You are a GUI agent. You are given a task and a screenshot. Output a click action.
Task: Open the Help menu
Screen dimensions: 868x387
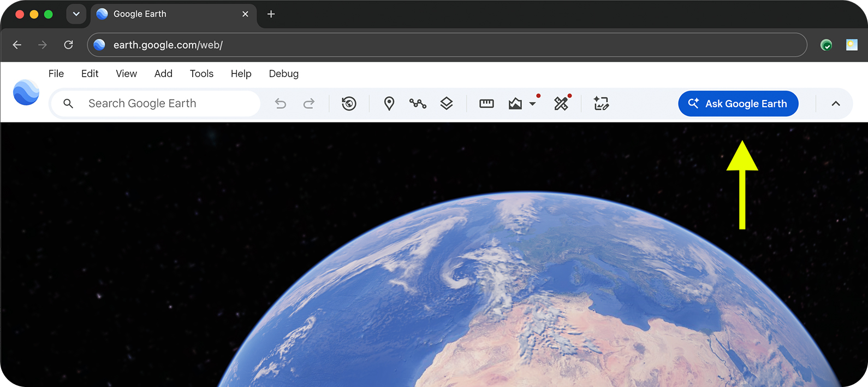coord(241,73)
